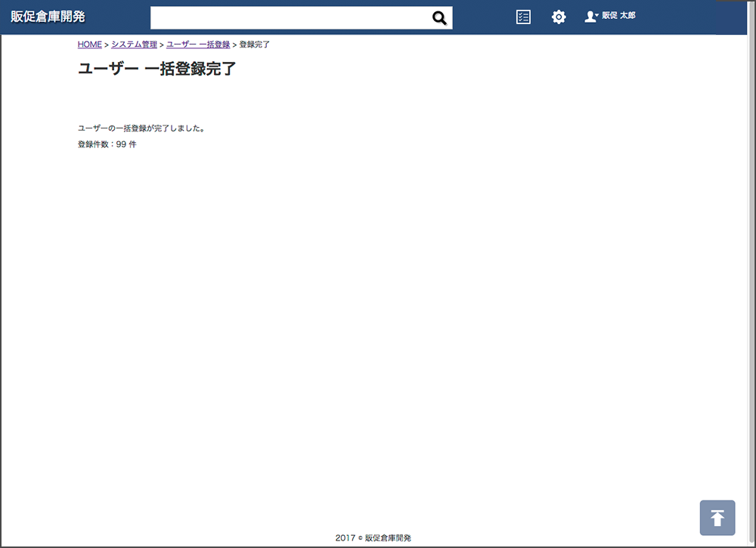Screen dimensions: 756x548
Task: Open システム管理 breadcrumb link
Action: 134,45
